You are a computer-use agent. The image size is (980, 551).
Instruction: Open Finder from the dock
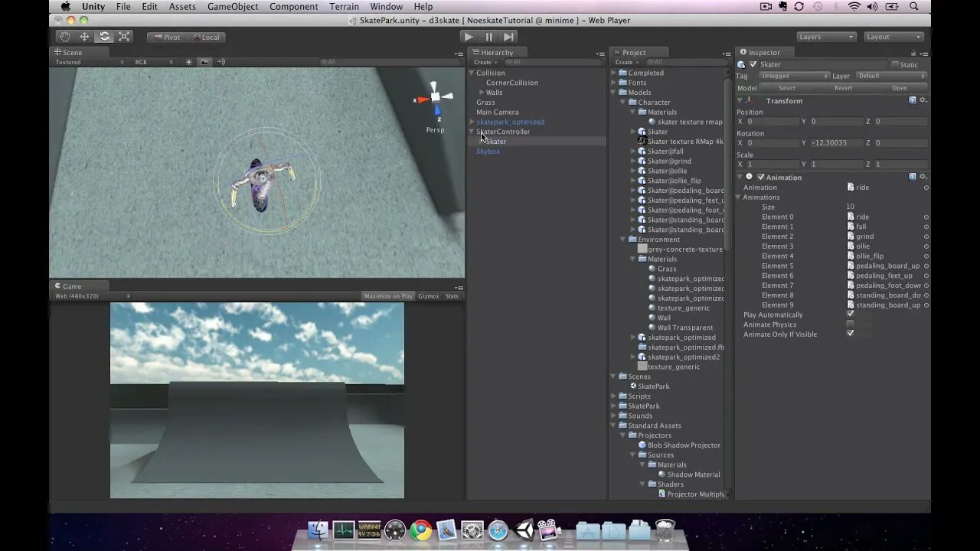point(318,530)
